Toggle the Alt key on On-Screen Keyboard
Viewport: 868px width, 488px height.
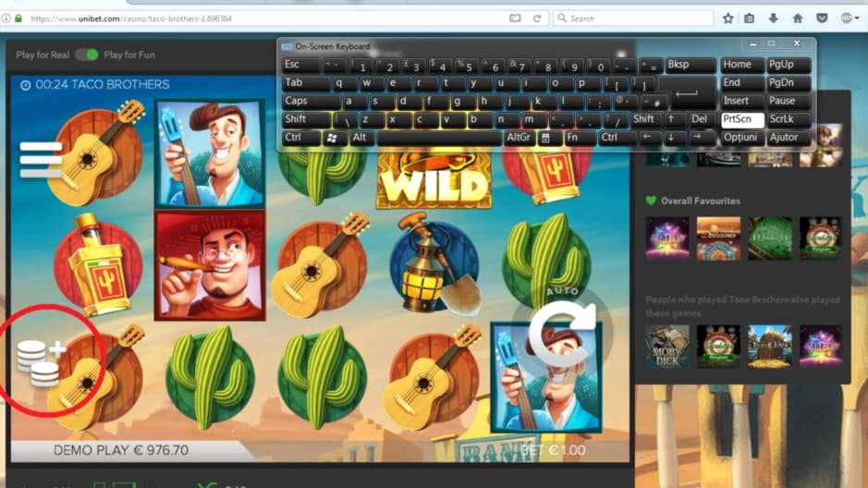[361, 139]
